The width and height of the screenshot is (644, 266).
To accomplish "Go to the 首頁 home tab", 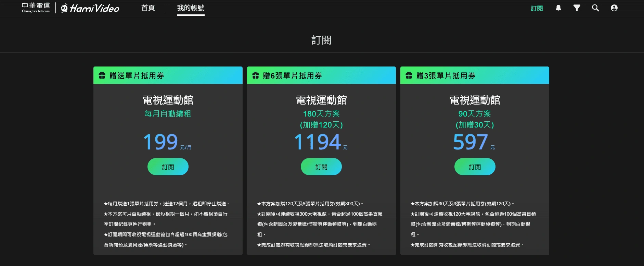I will (148, 8).
